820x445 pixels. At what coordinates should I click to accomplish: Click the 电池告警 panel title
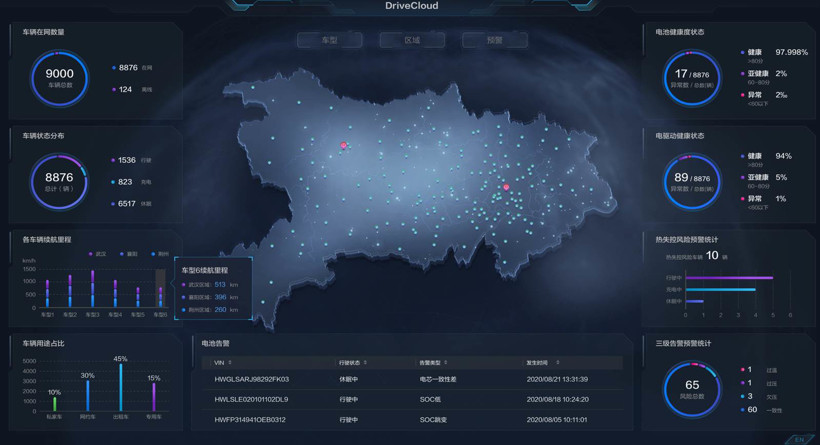tap(215, 344)
